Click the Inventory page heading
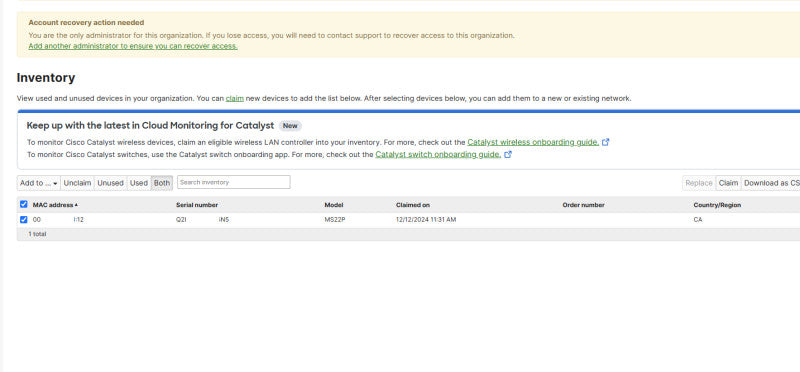This screenshot has height=372, width=800. coord(46,78)
